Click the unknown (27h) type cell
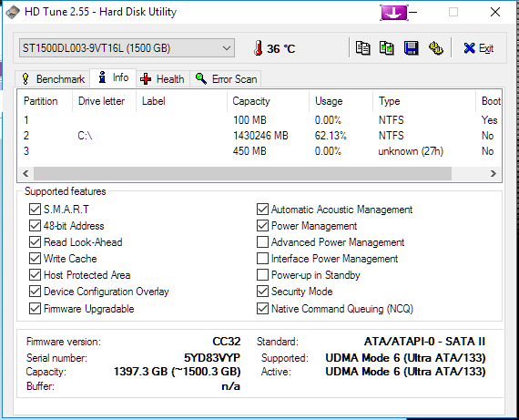 click(x=411, y=151)
